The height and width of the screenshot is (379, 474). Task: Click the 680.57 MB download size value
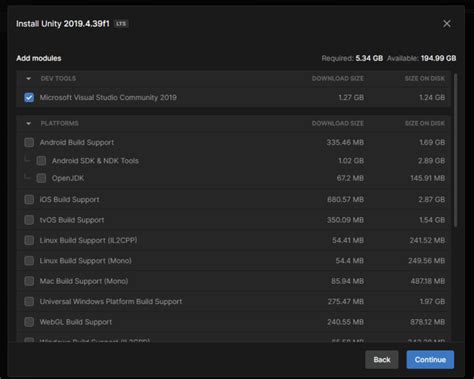point(345,199)
